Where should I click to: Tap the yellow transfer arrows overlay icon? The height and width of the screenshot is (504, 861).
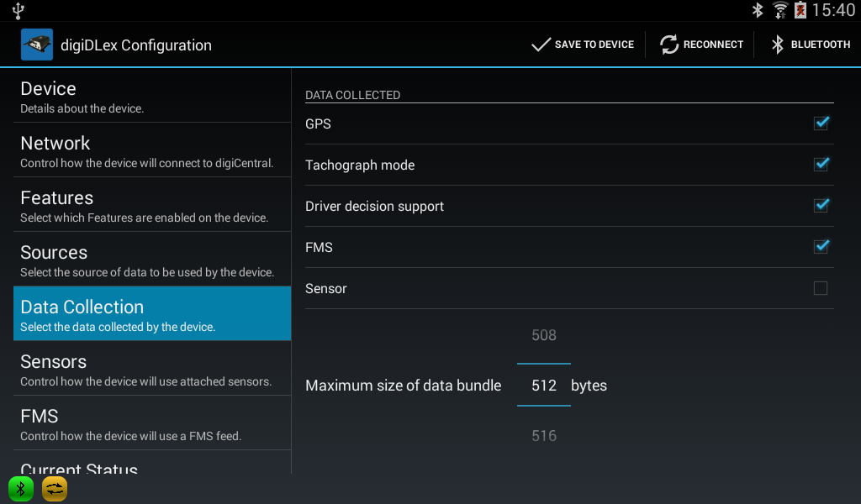click(x=55, y=489)
